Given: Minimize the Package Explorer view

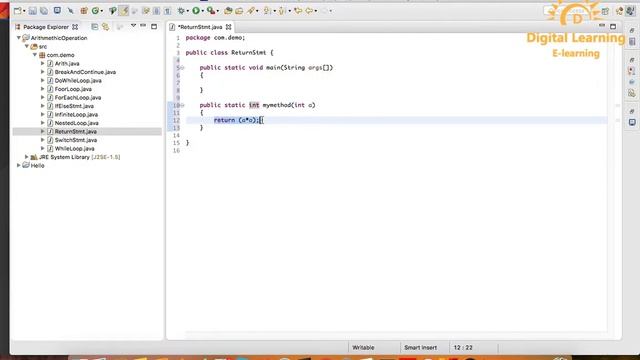Looking at the screenshot, I should pos(143,26).
